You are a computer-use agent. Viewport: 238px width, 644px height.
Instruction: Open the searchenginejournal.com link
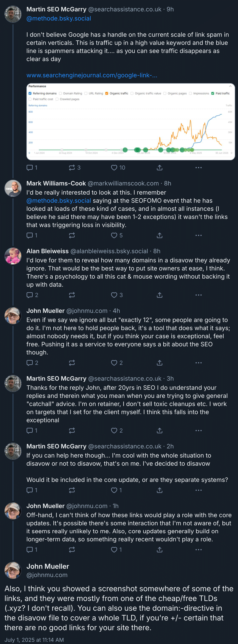[x=92, y=75]
